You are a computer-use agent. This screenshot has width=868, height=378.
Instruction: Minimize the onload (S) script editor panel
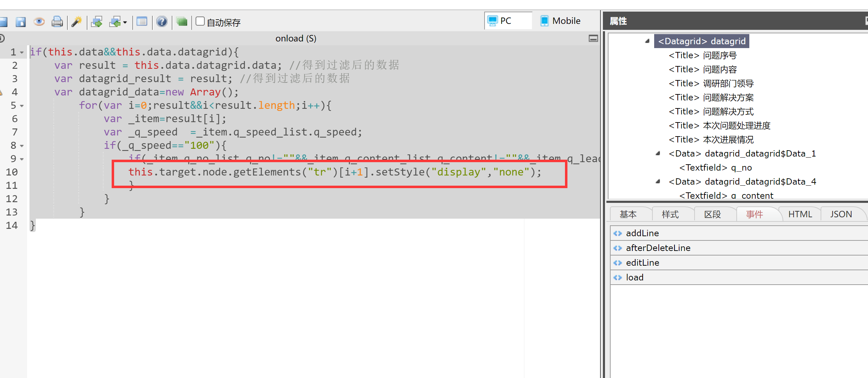(x=593, y=39)
